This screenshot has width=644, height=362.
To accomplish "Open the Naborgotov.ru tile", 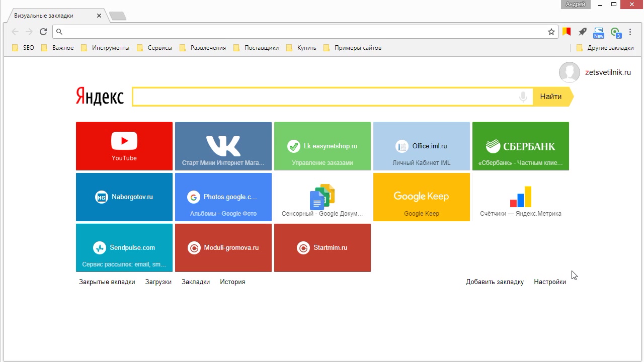I will (x=124, y=197).
